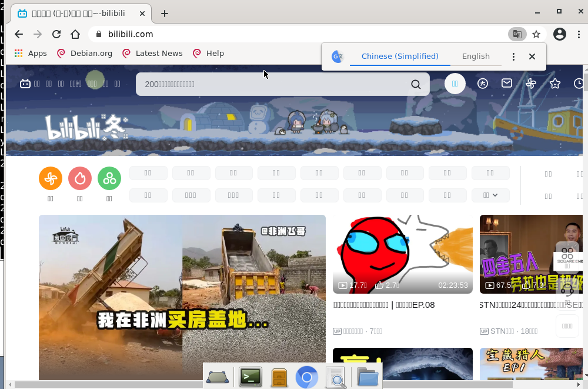The image size is (588, 389).
Task: Open the messages envelope icon
Action: click(x=507, y=83)
